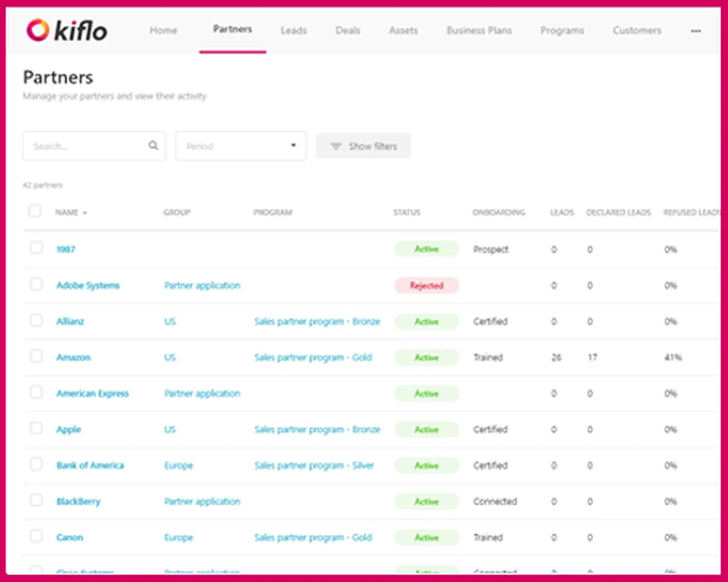
Task: Open the Assets tab
Action: [403, 30]
